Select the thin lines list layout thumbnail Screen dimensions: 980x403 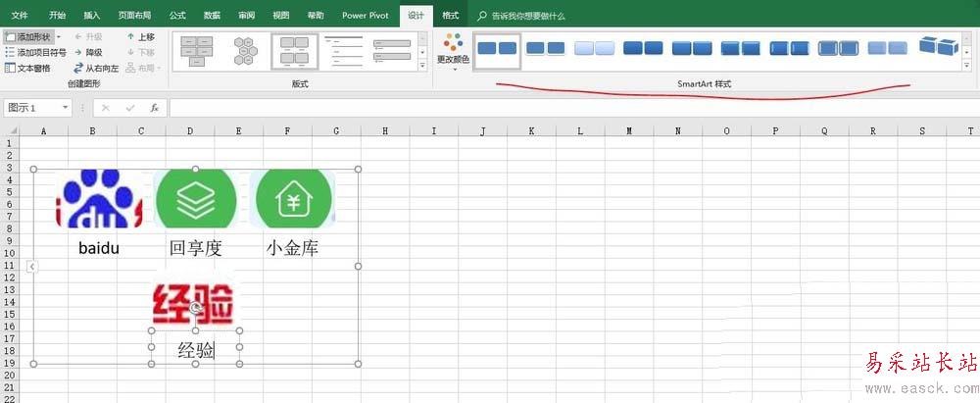coord(343,51)
